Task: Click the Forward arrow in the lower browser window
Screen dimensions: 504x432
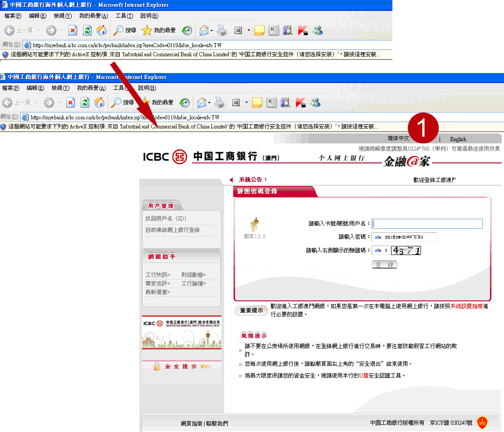Action: point(49,103)
